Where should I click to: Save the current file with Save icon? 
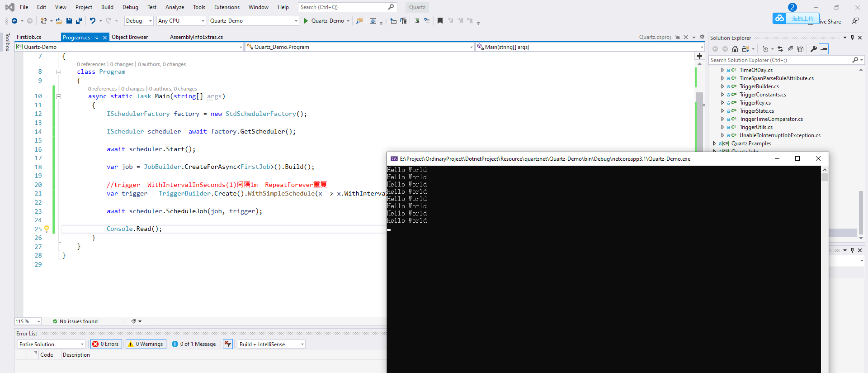point(69,21)
